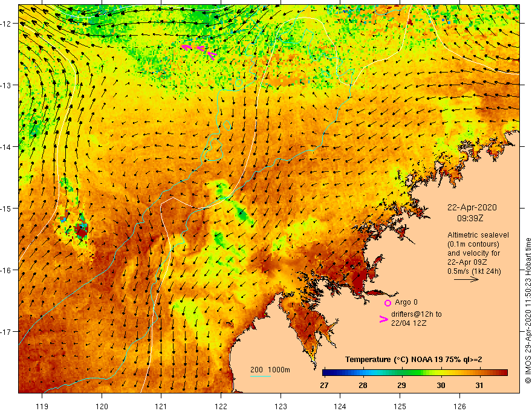Screen dimensions: 532x411
Task: Click longitude axis label 123
Action: pyautogui.click(x=281, y=406)
